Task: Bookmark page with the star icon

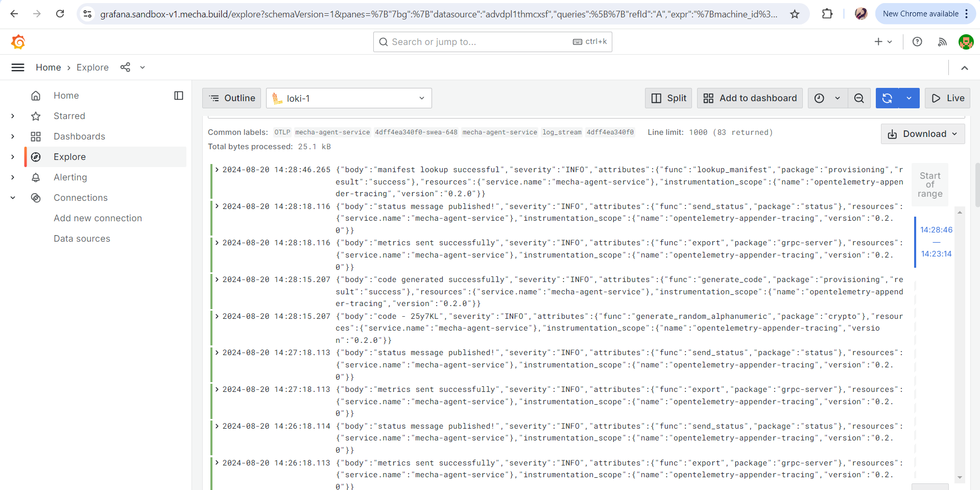Action: (x=795, y=14)
